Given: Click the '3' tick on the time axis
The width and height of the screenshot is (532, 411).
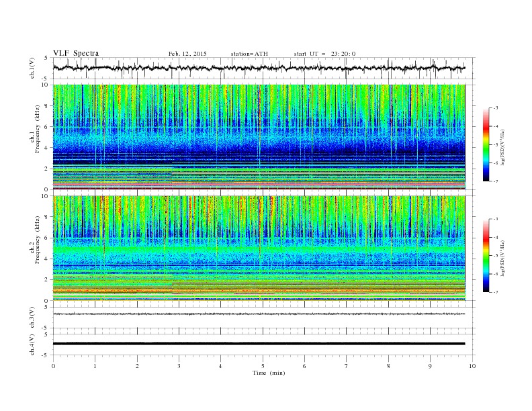Looking at the screenshot, I should [x=179, y=366].
